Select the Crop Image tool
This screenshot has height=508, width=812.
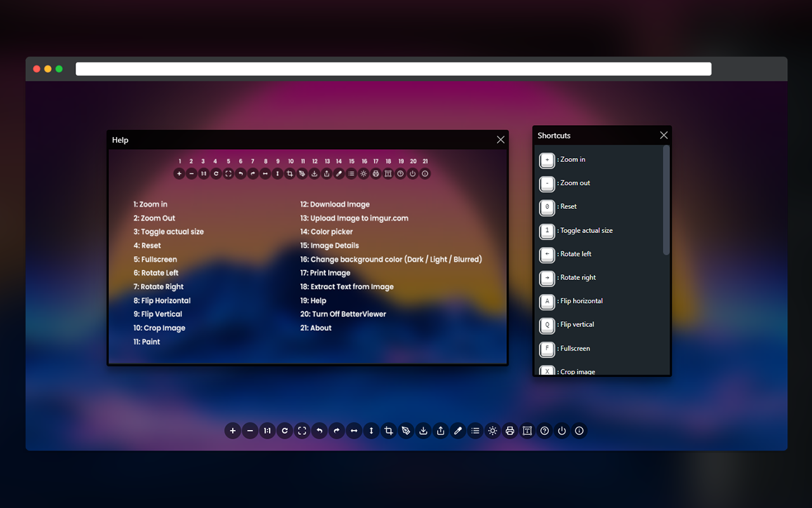pos(388,431)
